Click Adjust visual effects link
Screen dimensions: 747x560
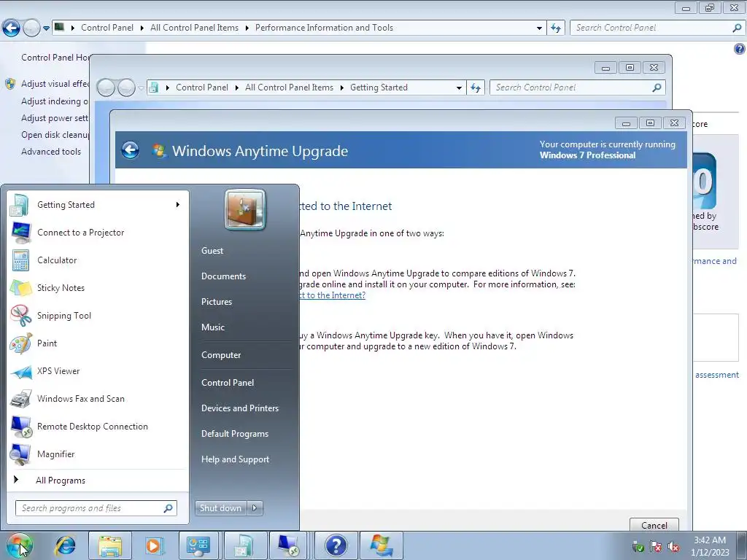click(55, 84)
